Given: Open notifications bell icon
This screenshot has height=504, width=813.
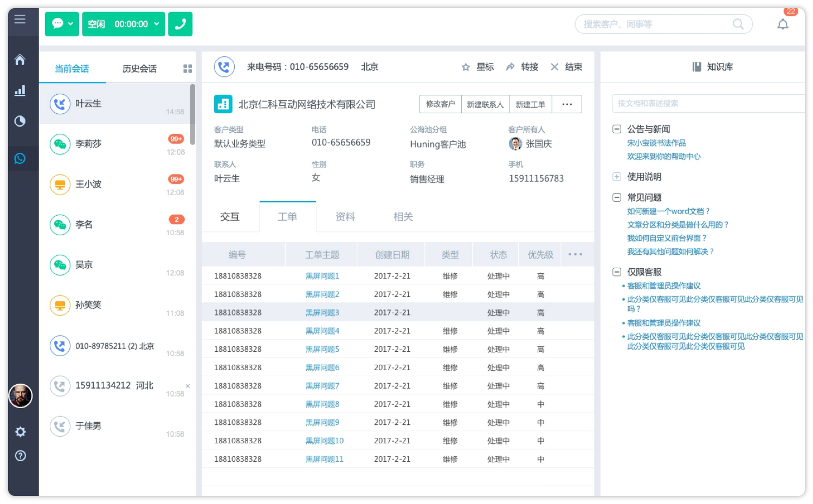Looking at the screenshot, I should click(x=783, y=24).
